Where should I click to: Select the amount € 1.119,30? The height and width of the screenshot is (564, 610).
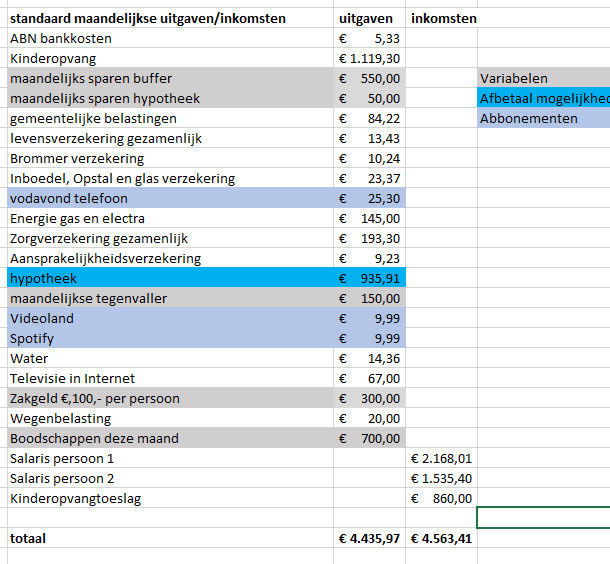pyautogui.click(x=369, y=58)
